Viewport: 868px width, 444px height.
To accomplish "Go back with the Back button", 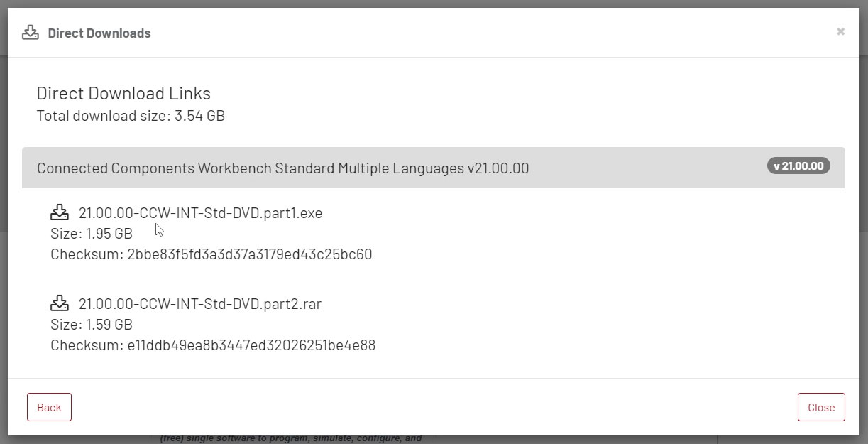I will 49,407.
